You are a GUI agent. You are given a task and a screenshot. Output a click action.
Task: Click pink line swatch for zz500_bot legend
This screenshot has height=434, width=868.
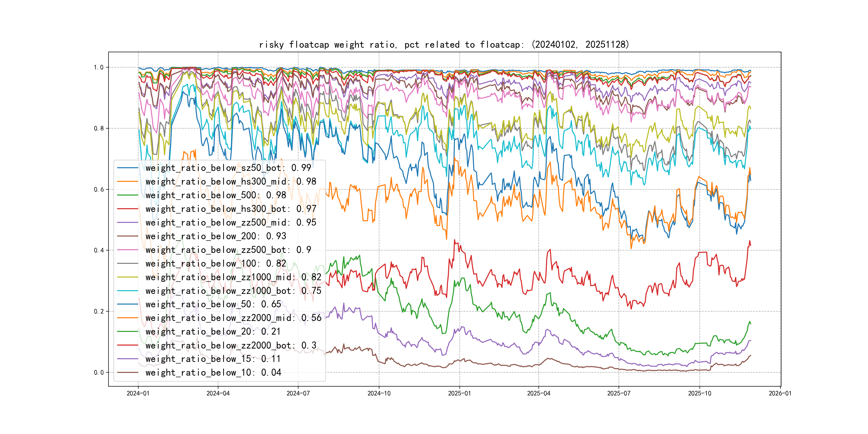(x=127, y=250)
